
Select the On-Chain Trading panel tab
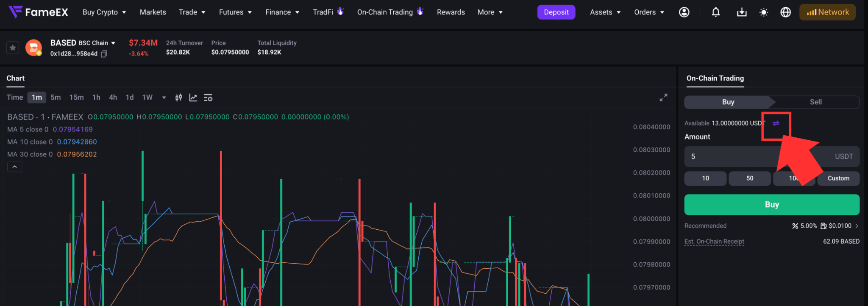click(x=715, y=78)
